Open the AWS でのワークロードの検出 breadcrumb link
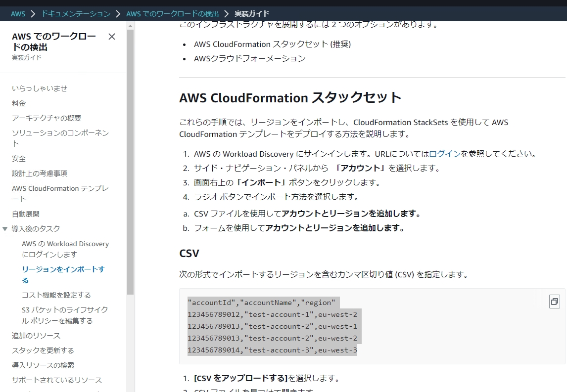The width and height of the screenshot is (567, 392). pyautogui.click(x=172, y=14)
